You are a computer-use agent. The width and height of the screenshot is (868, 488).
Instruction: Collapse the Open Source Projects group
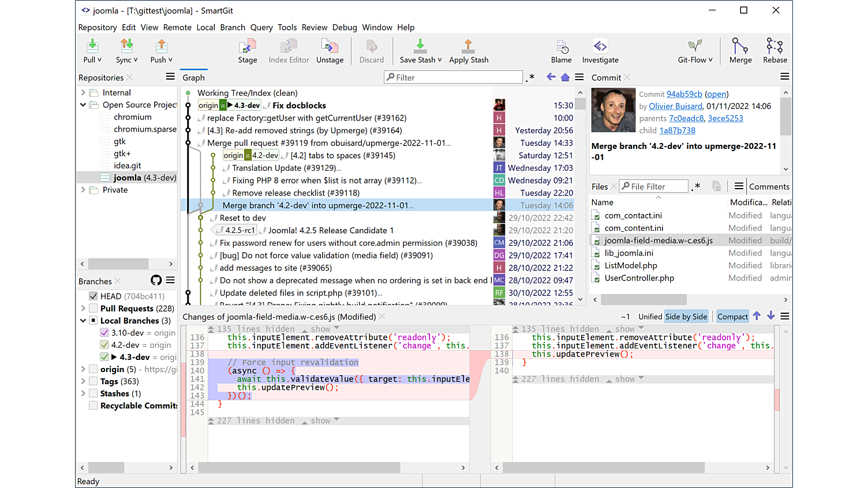(x=83, y=104)
